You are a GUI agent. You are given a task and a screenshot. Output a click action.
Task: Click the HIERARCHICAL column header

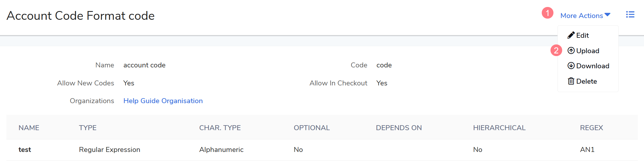pos(499,128)
